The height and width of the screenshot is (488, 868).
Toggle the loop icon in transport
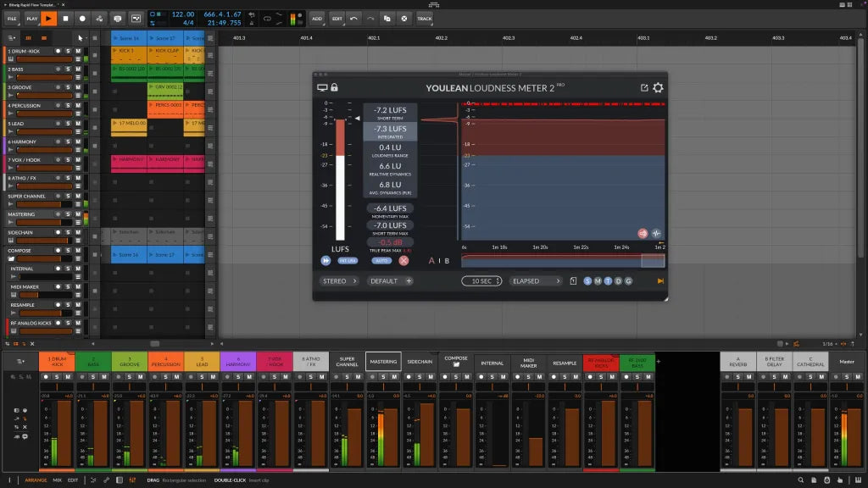(267, 19)
